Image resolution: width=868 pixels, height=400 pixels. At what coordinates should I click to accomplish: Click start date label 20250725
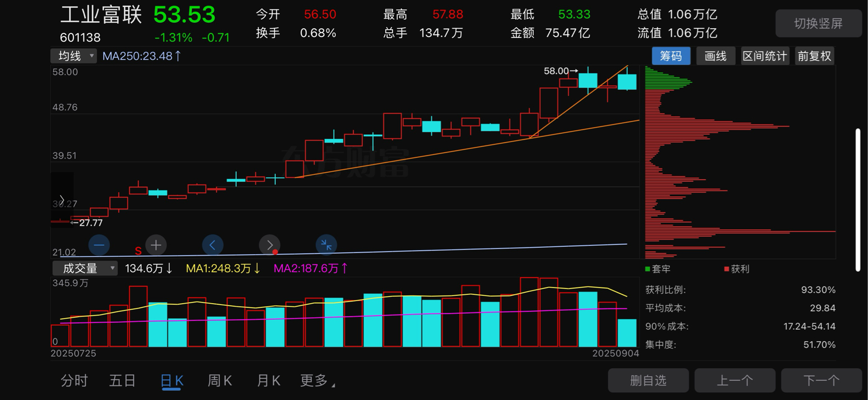[74, 353]
